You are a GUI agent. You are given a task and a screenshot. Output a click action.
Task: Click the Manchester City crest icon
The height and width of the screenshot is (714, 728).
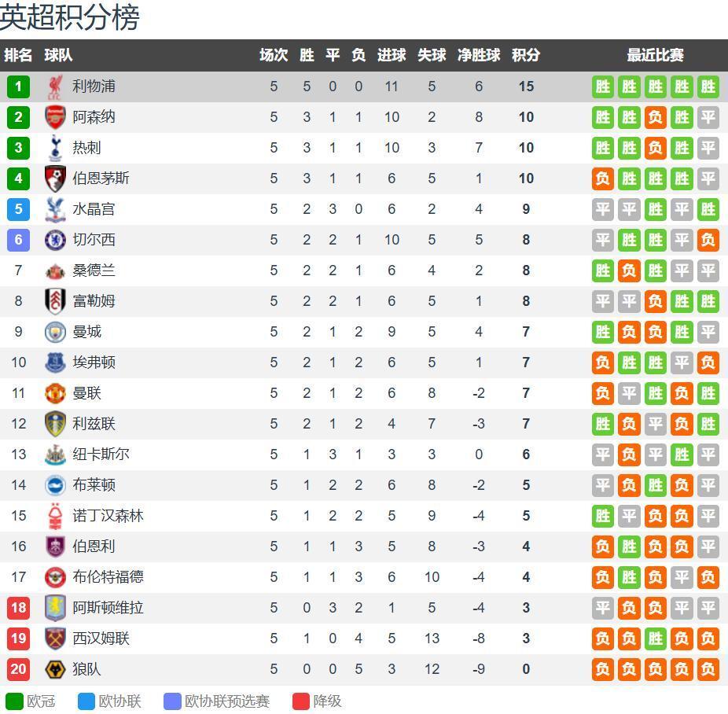(x=55, y=332)
